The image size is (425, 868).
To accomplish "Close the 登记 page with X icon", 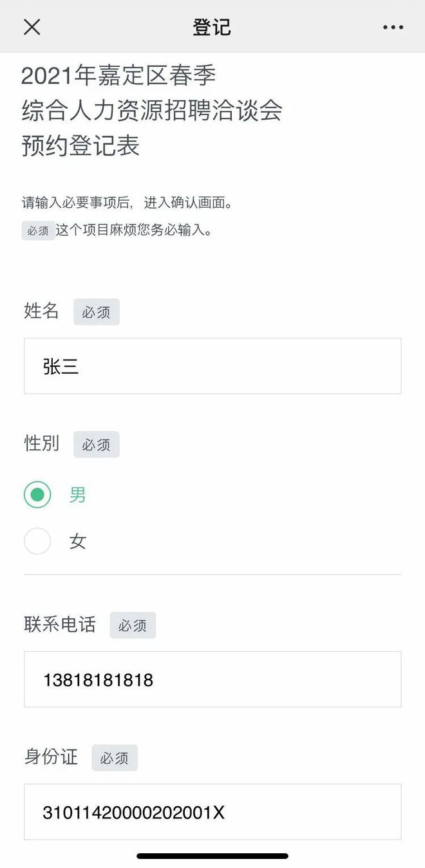I will pos(32,27).
